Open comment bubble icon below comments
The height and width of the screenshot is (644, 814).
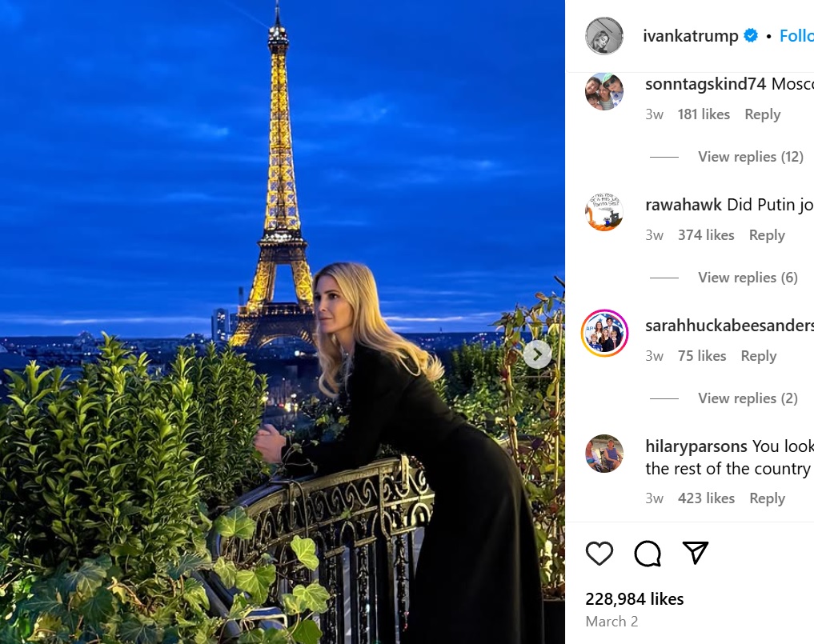pyautogui.click(x=648, y=553)
